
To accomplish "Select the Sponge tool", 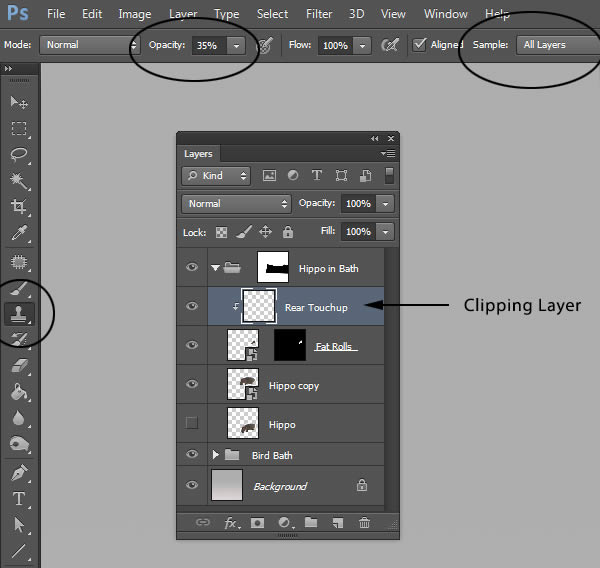I will 19,444.
